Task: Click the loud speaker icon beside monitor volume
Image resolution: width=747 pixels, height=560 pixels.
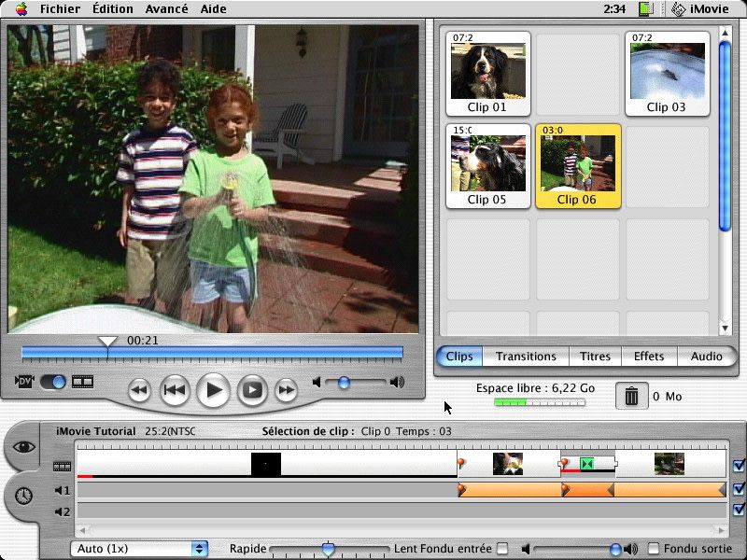Action: coord(397,382)
